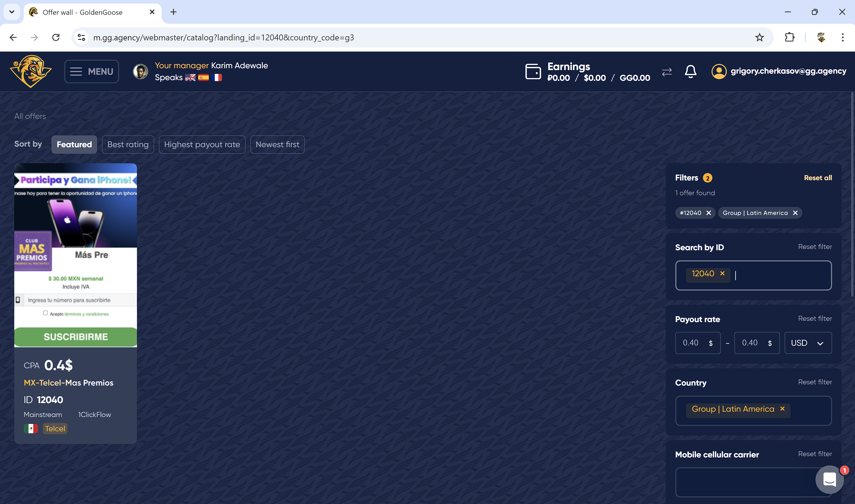Image resolution: width=855 pixels, height=504 pixels.
Task: Click the user profile avatar icon
Action: click(x=719, y=71)
